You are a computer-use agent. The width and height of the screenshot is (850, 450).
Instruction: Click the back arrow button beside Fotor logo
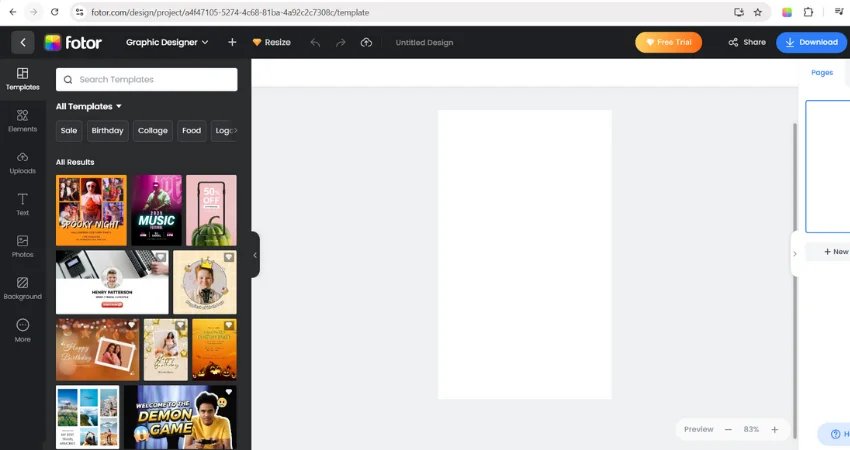[23, 42]
